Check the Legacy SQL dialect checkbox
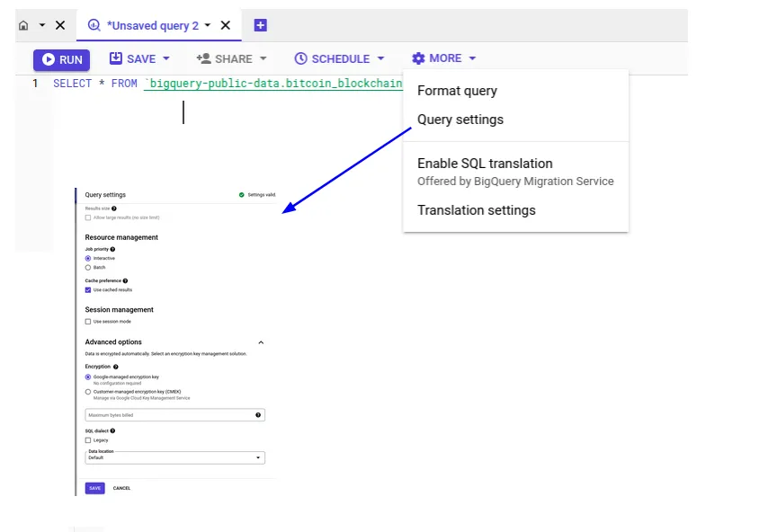The width and height of the screenshot is (777, 532). tap(88, 440)
